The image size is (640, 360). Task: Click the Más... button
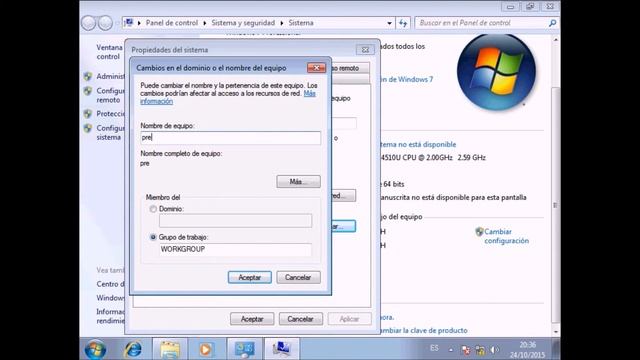pyautogui.click(x=298, y=182)
